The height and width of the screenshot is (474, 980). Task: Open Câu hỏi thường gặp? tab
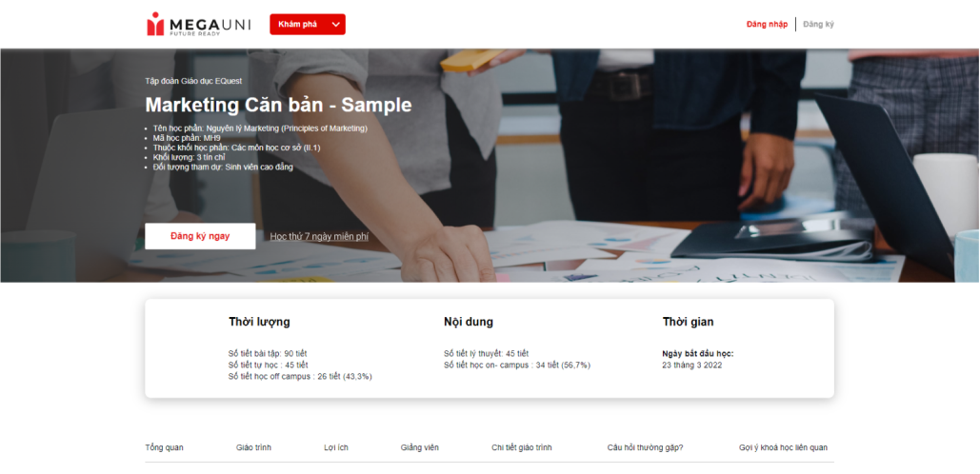click(x=645, y=447)
